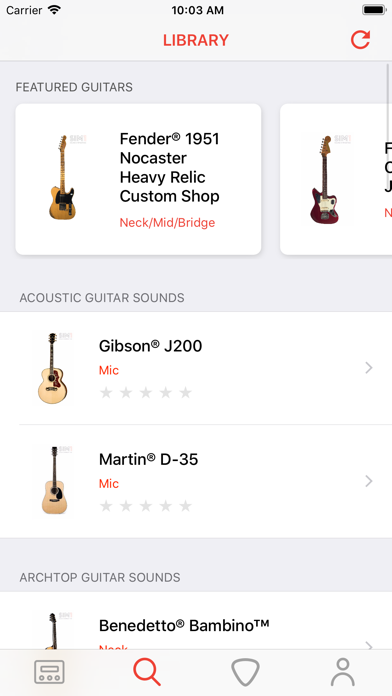Open the amp/device tab icon

tap(49, 672)
